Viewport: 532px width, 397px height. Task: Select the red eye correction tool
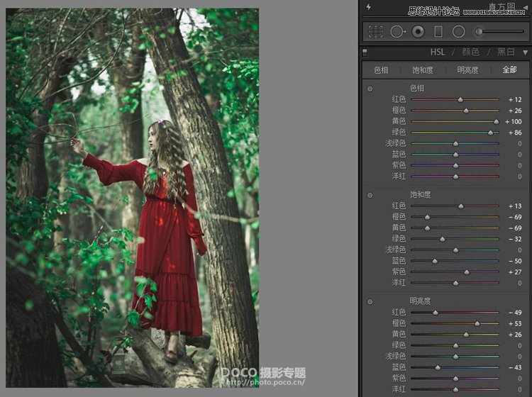(x=418, y=32)
